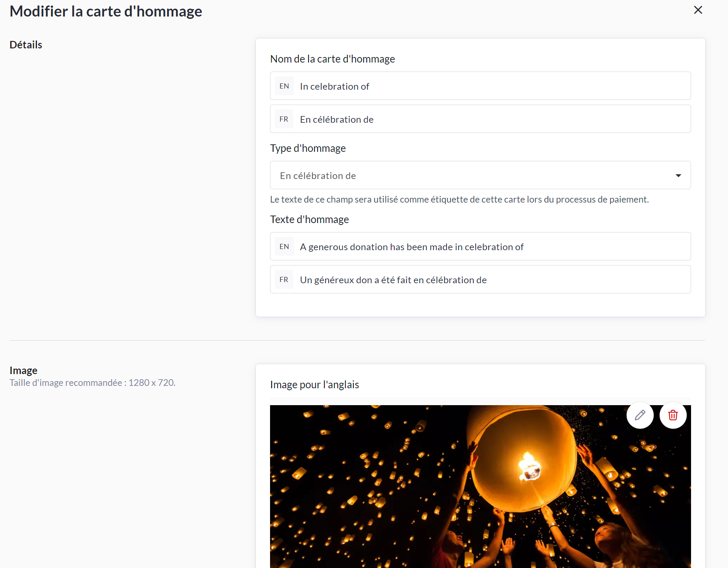Focus the French card name input field
728x568 pixels.
click(x=491, y=119)
